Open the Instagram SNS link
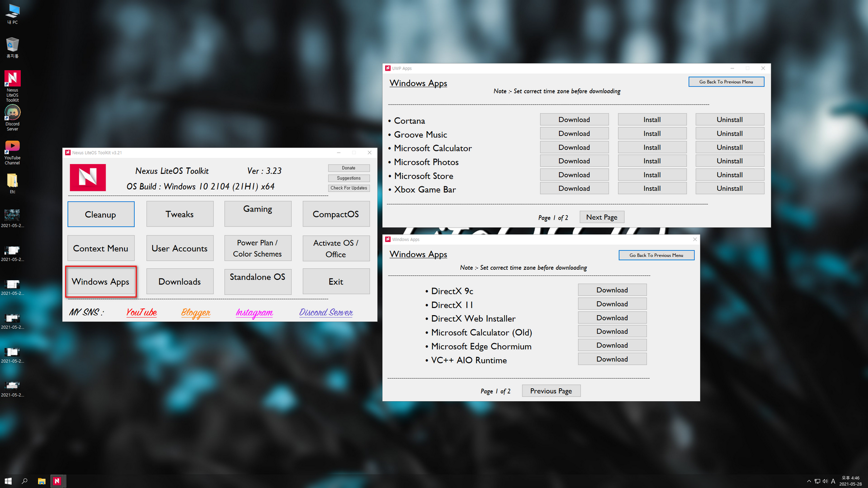Screen dimensions: 868x488 (x=254, y=312)
